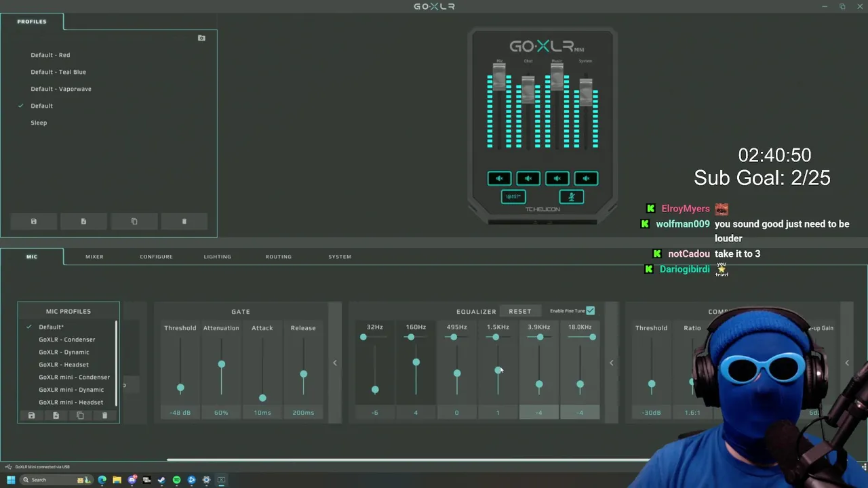868x488 pixels.
Task: Duplicate mic profile using copy icon
Action: tap(80, 415)
